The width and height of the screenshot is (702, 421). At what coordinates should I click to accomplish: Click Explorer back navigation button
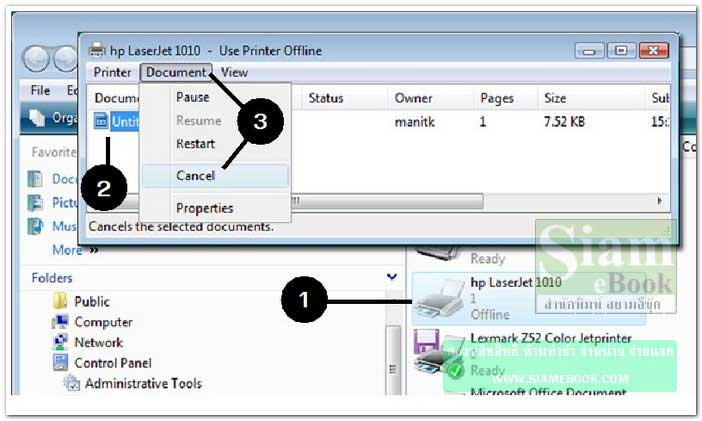coord(36,59)
